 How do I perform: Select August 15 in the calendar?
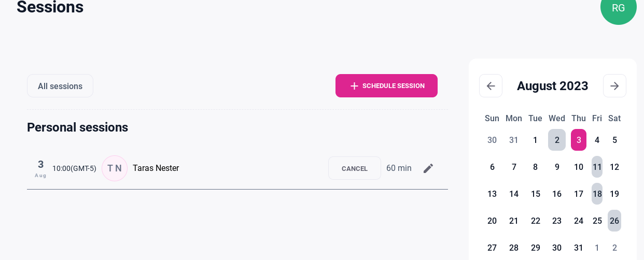(536, 194)
